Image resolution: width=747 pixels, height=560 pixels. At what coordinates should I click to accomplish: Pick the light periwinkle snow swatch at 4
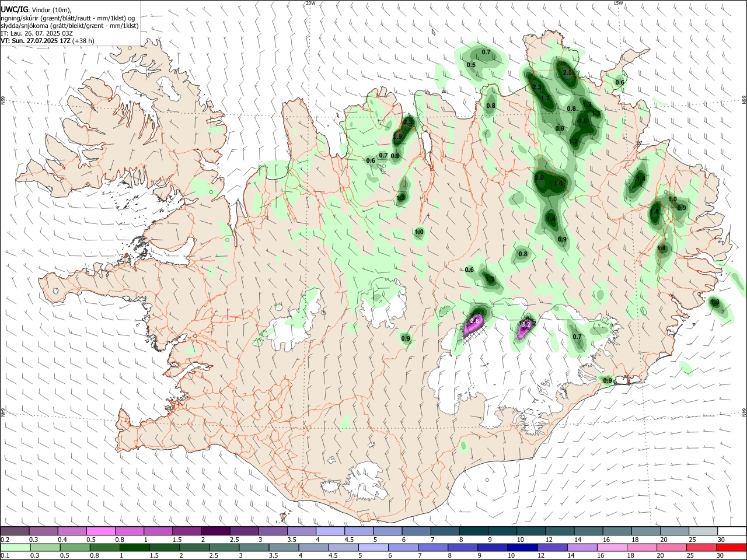[330, 531]
